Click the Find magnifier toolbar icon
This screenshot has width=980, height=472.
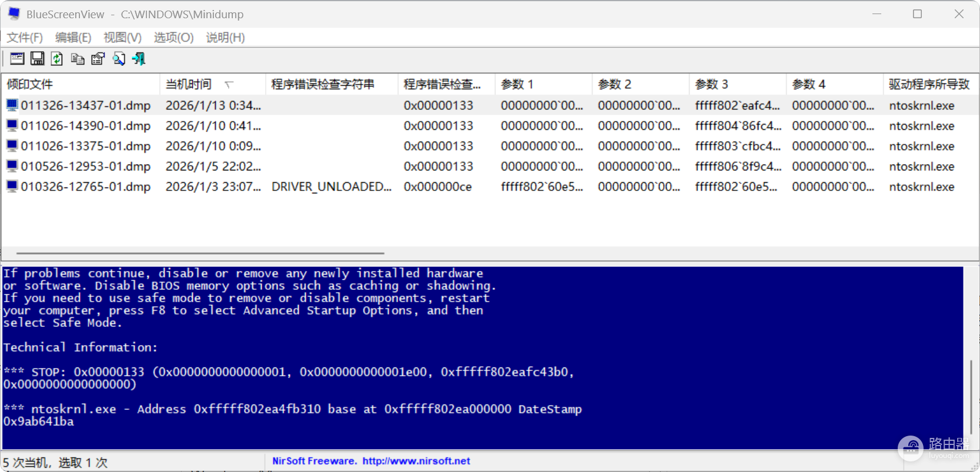[x=119, y=59]
